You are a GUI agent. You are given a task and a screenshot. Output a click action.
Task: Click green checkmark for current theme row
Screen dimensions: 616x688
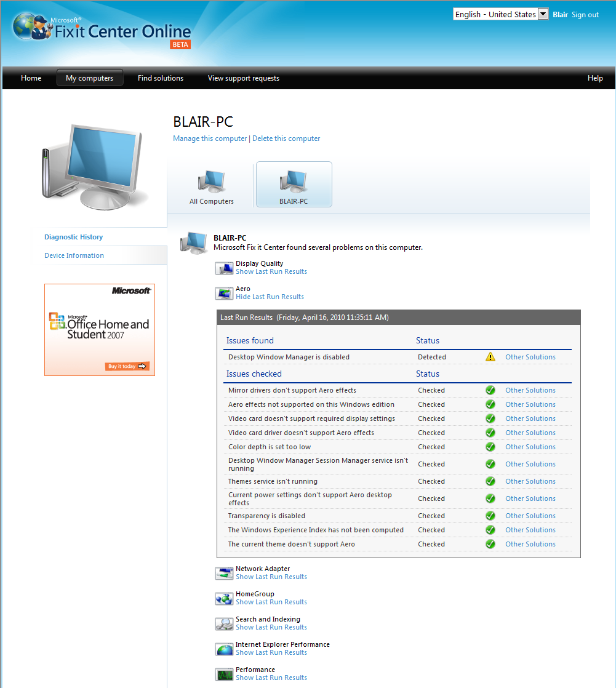coord(490,544)
